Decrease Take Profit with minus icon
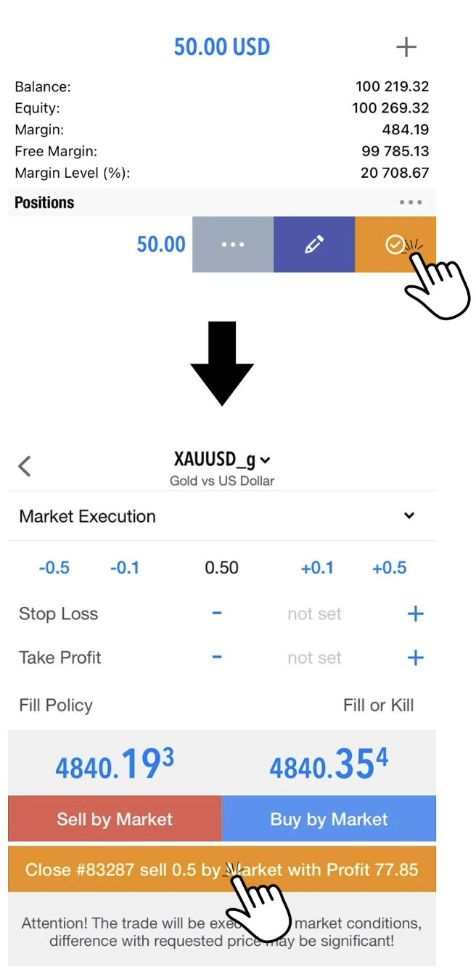Viewport: 476px width, 980px height. coord(216,658)
